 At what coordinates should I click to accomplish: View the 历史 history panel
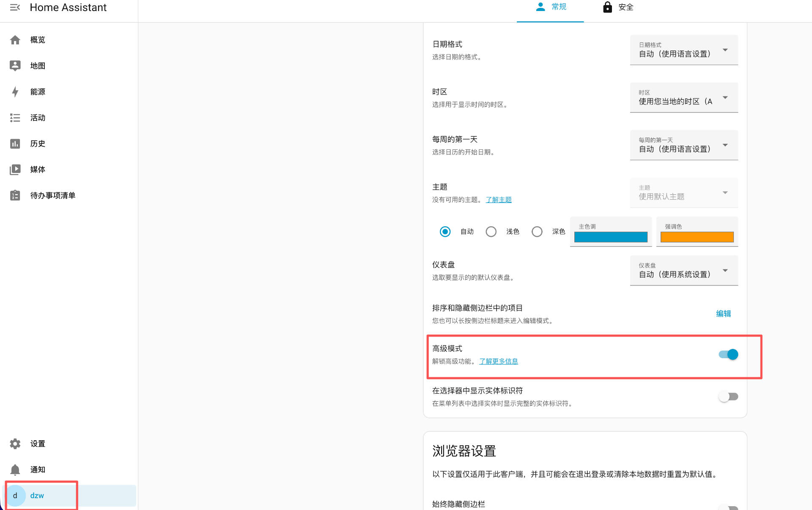click(x=37, y=144)
